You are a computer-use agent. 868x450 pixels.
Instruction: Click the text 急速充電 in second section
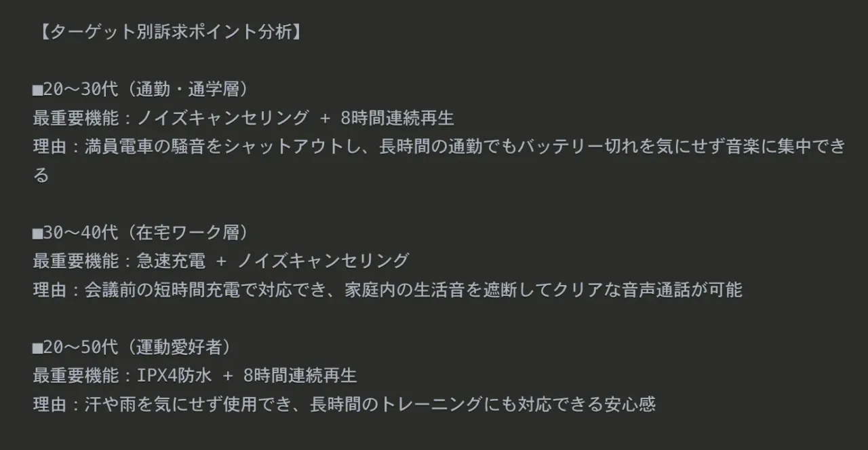click(171, 261)
